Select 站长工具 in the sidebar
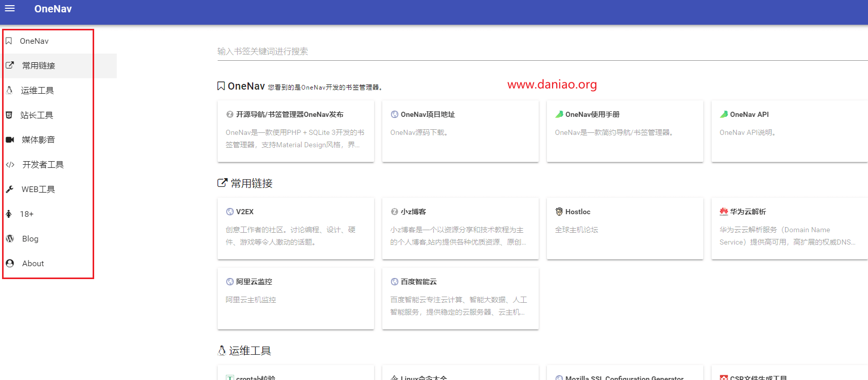The image size is (868, 380). [37, 115]
